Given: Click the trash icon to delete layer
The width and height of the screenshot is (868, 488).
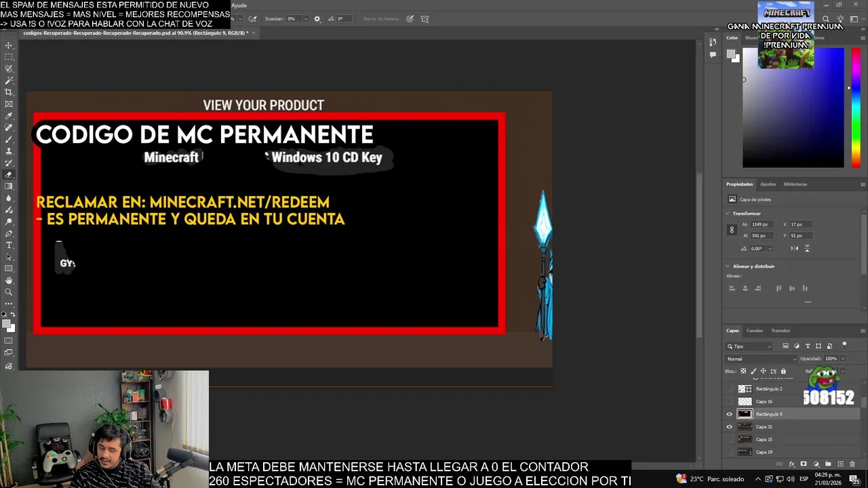Looking at the screenshot, I should pos(853,464).
